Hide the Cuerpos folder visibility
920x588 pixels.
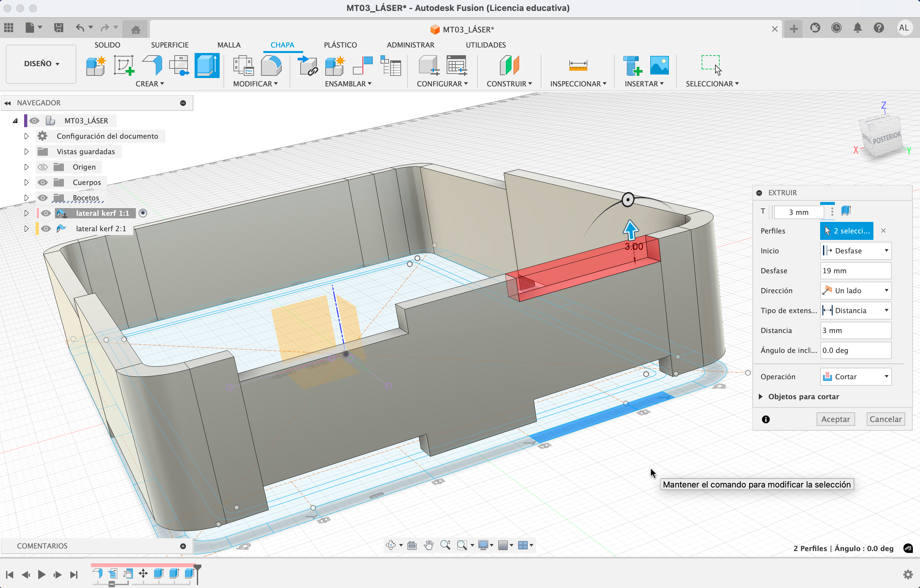tap(43, 182)
